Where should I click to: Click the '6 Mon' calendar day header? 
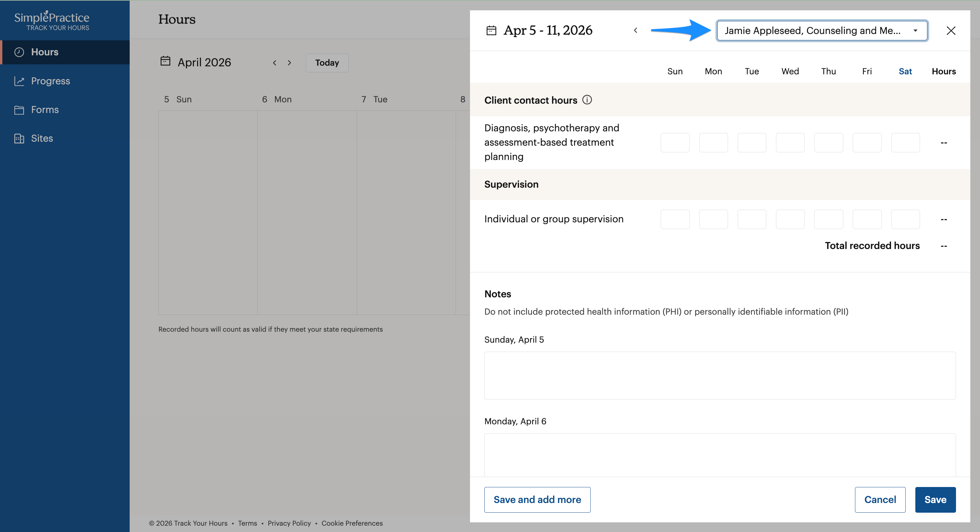[277, 99]
